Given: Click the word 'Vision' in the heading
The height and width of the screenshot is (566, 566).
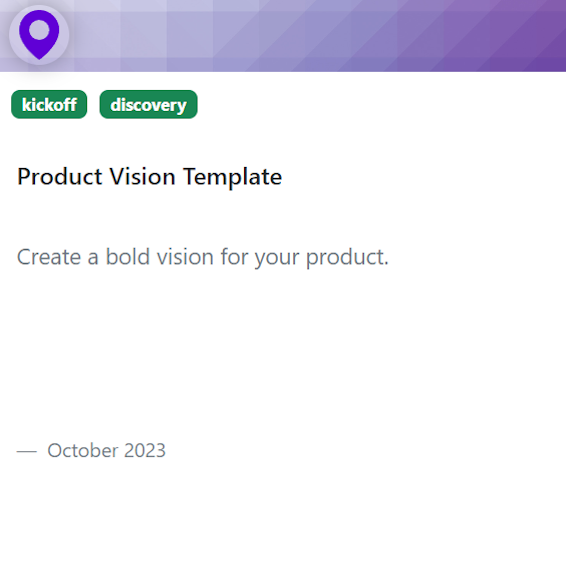Looking at the screenshot, I should tap(143, 177).
